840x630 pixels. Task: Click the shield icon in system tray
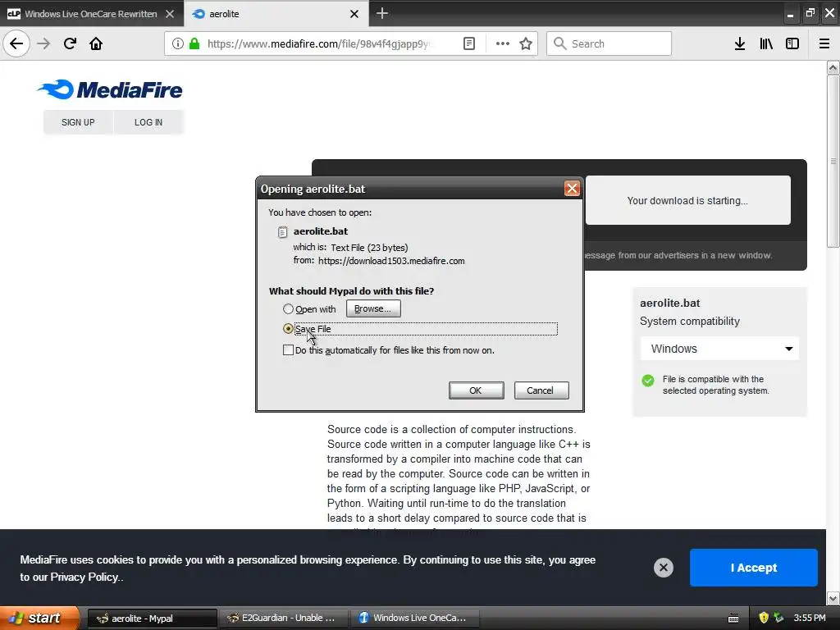click(x=764, y=618)
